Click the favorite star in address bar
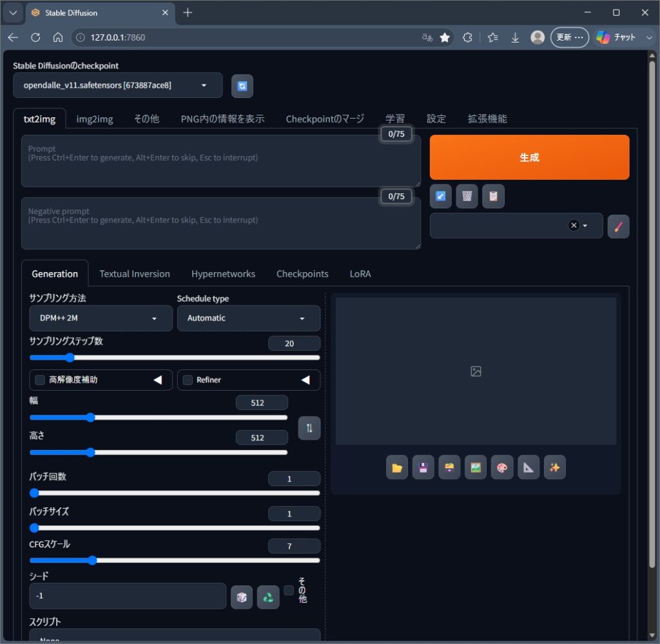The image size is (660, 644). click(x=445, y=37)
